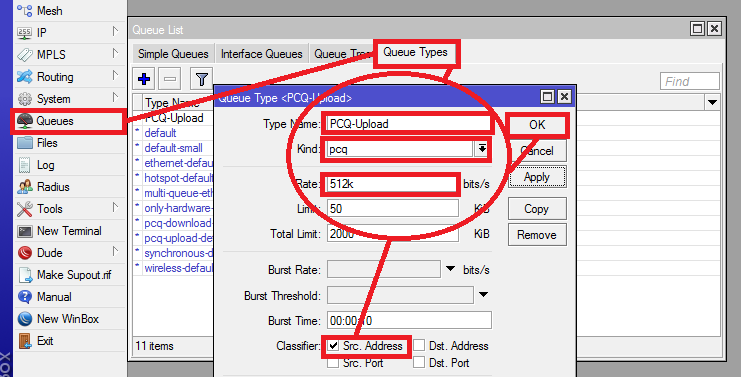
Task: Open the filter funnel icon
Action: [x=202, y=79]
